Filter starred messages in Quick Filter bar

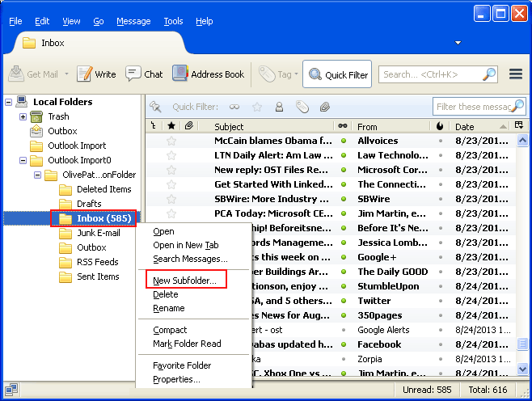(257, 107)
